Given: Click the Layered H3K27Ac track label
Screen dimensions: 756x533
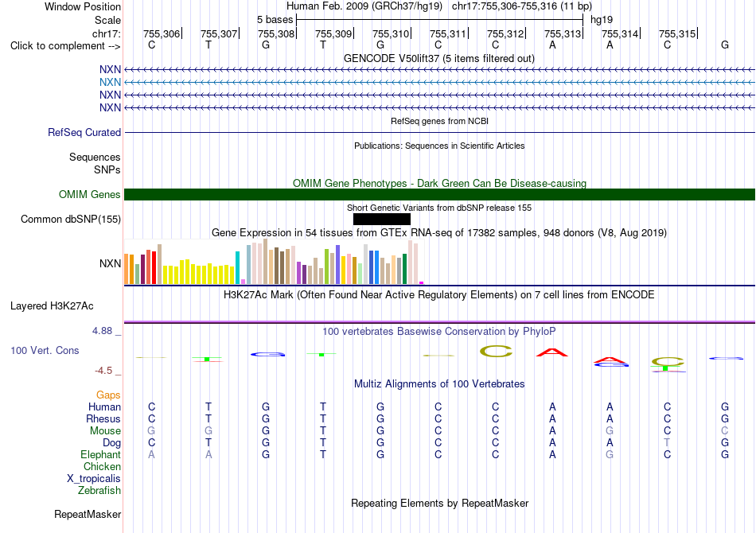Looking at the screenshot, I should point(52,306).
